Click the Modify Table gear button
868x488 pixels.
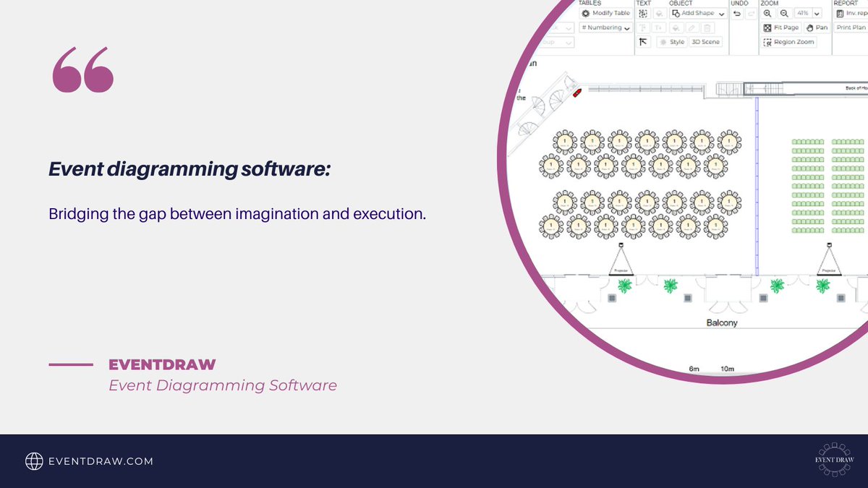[606, 13]
